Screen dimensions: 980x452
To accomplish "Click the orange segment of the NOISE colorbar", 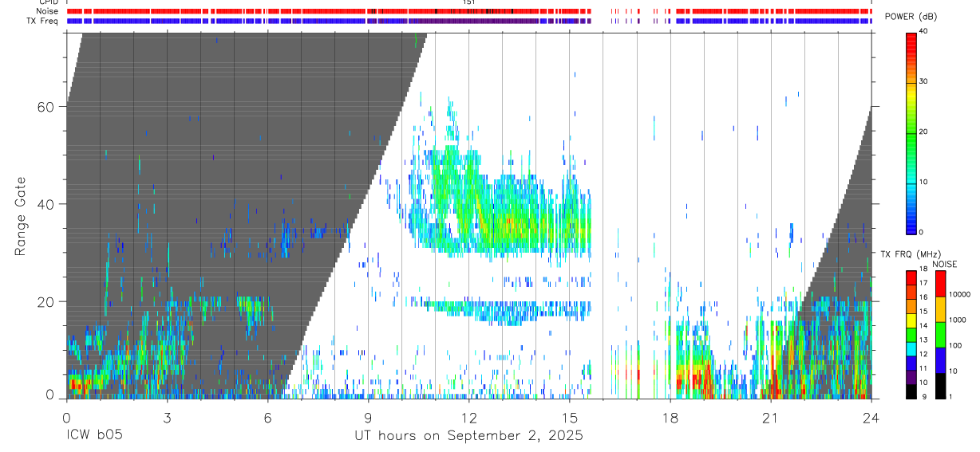I will [940, 309].
